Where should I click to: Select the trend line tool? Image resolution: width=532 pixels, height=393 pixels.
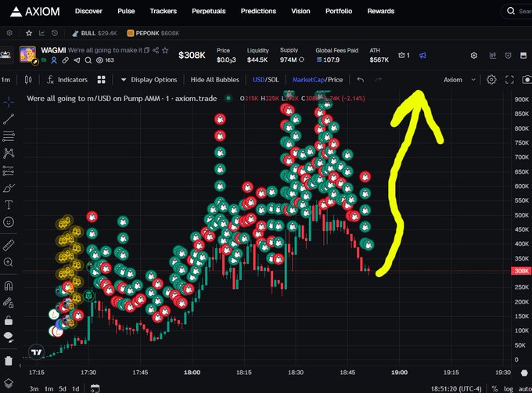(9, 119)
